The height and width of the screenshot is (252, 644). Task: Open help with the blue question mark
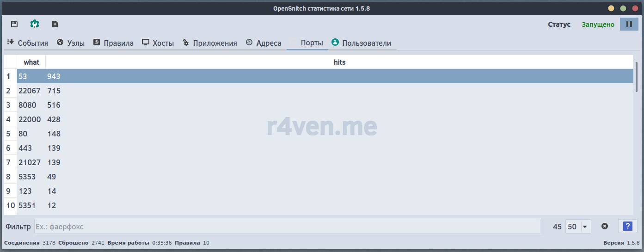pos(627,227)
